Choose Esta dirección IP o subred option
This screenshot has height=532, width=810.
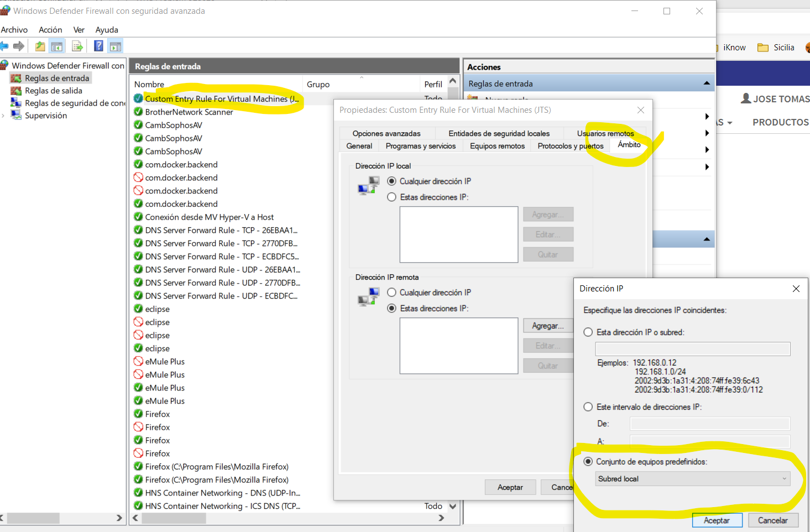(x=588, y=332)
